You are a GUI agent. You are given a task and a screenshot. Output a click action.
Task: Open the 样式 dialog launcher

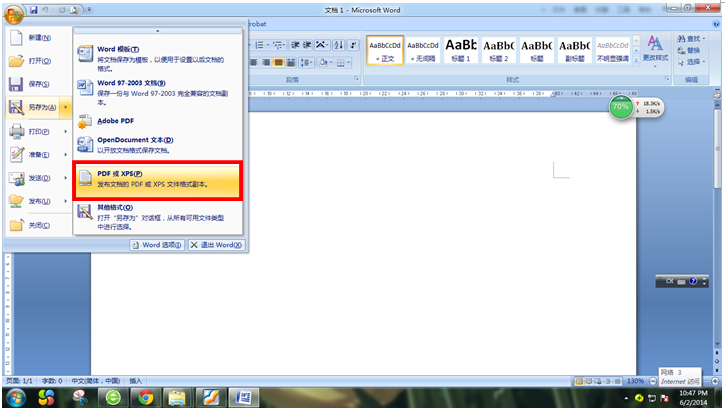click(667, 79)
